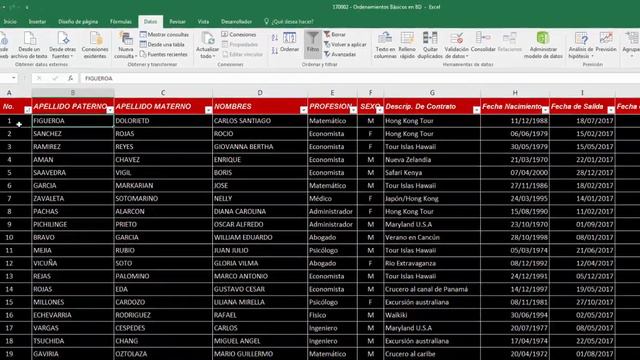Click the insert function fx icon
The image size is (640, 360).
(70, 78)
